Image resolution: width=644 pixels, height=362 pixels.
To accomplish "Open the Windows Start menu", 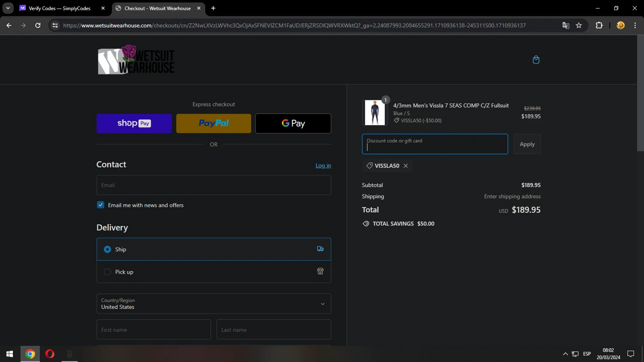I will 10,354.
